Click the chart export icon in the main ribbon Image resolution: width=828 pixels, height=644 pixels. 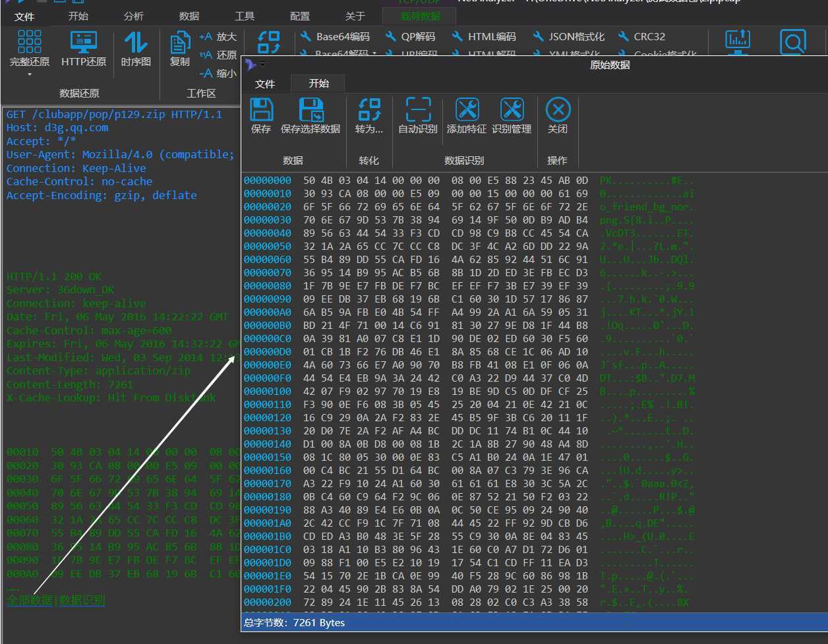(737, 41)
